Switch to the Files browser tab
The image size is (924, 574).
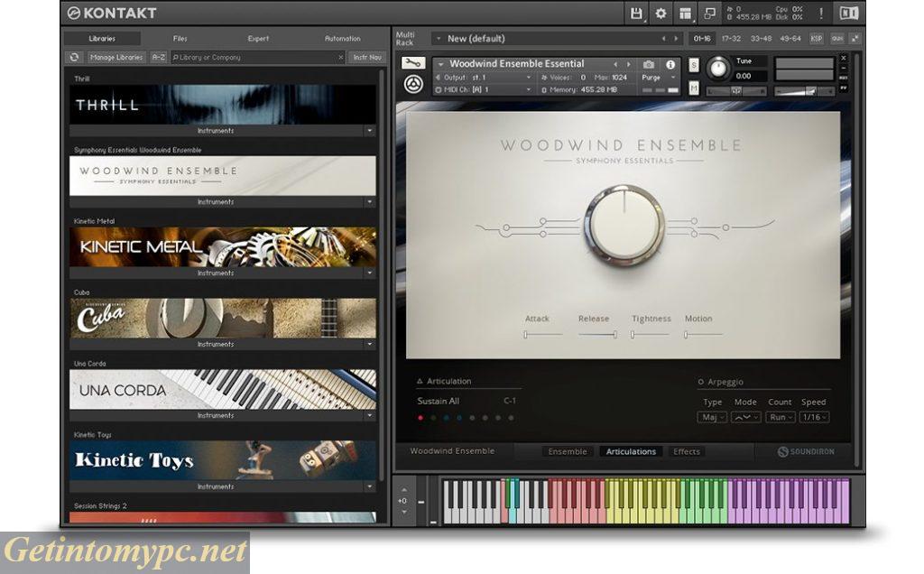pos(180,38)
